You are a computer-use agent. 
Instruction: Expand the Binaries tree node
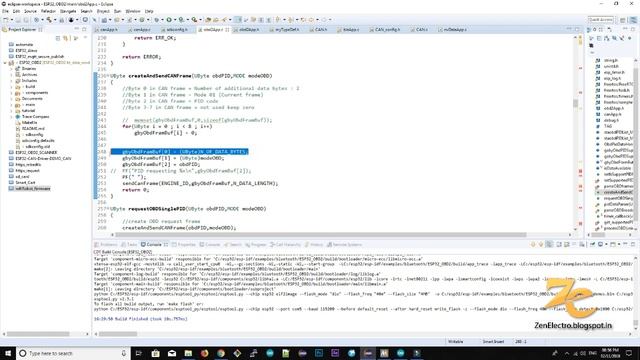pos(11,69)
